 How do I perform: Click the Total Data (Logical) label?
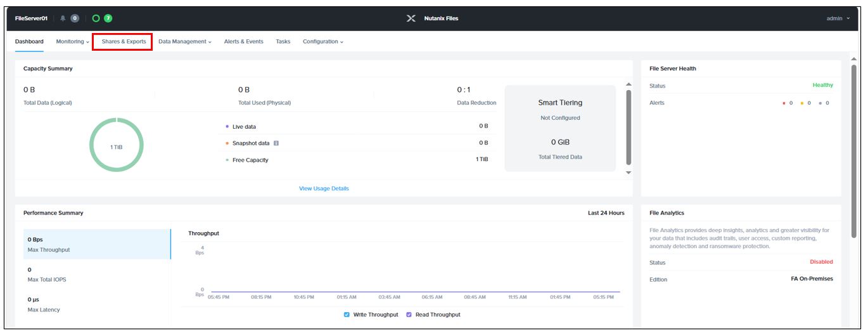click(48, 103)
